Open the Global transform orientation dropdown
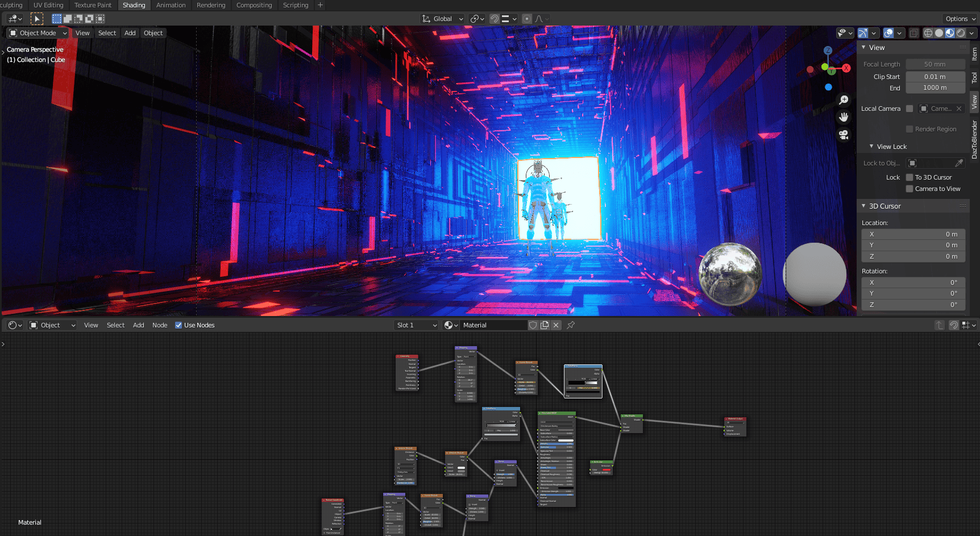 point(443,19)
